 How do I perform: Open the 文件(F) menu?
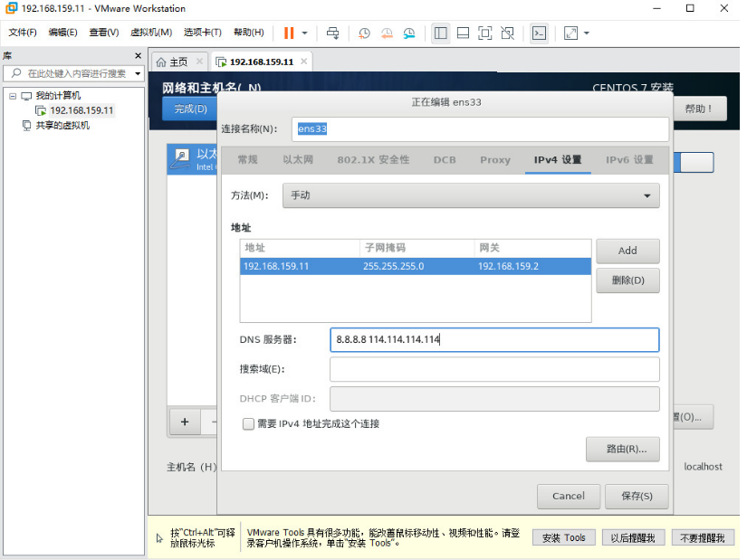23,33
